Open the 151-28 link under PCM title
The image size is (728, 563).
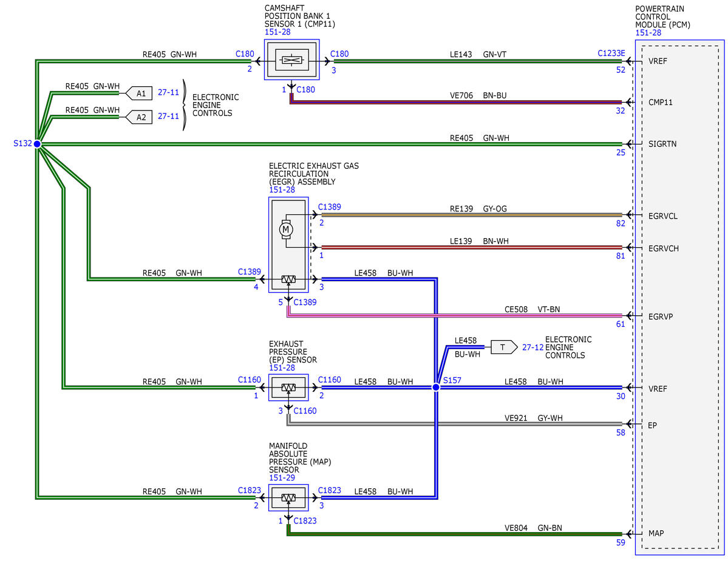648,33
